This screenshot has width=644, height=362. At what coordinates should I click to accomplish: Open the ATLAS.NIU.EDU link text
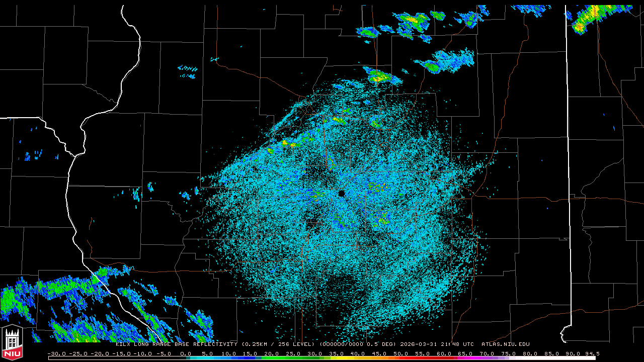505,344
